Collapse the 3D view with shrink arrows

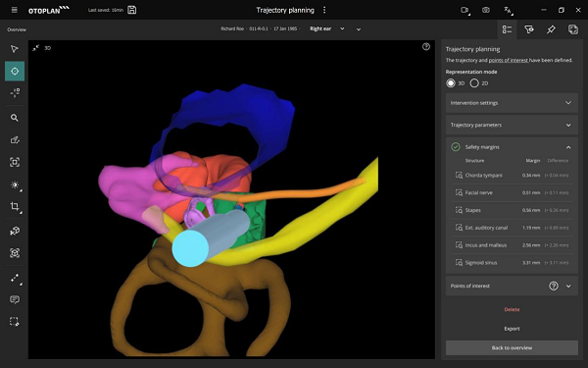pyautogui.click(x=35, y=48)
